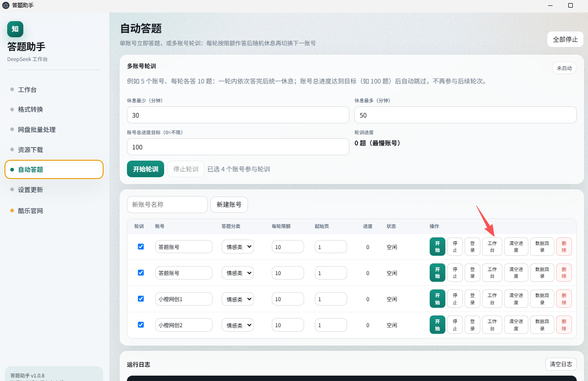Screen dimensions: 588x381
Task: Click the green 知 app logo
Action: click(x=15, y=29)
